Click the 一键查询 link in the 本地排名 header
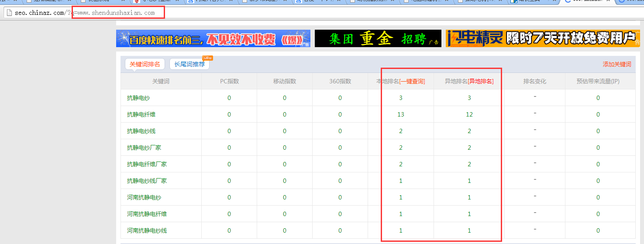Viewport: 644px width, 244px height. click(412, 81)
